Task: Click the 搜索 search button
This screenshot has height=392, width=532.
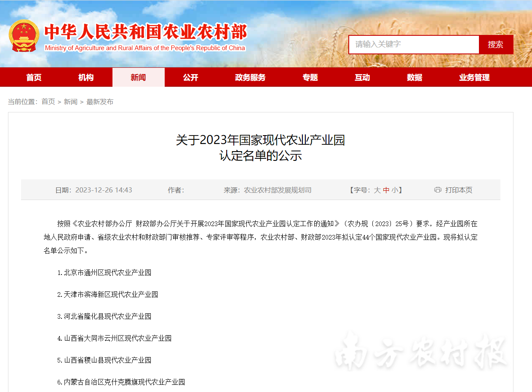Action: (x=496, y=45)
